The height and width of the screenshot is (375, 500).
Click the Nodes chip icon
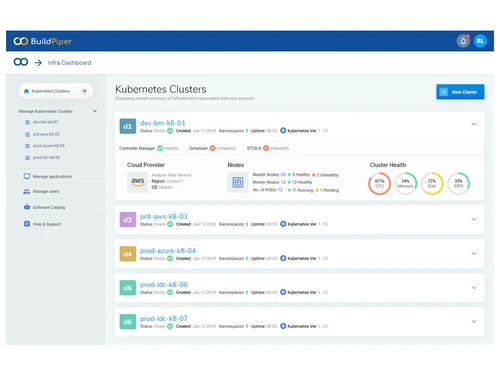pyautogui.click(x=238, y=182)
